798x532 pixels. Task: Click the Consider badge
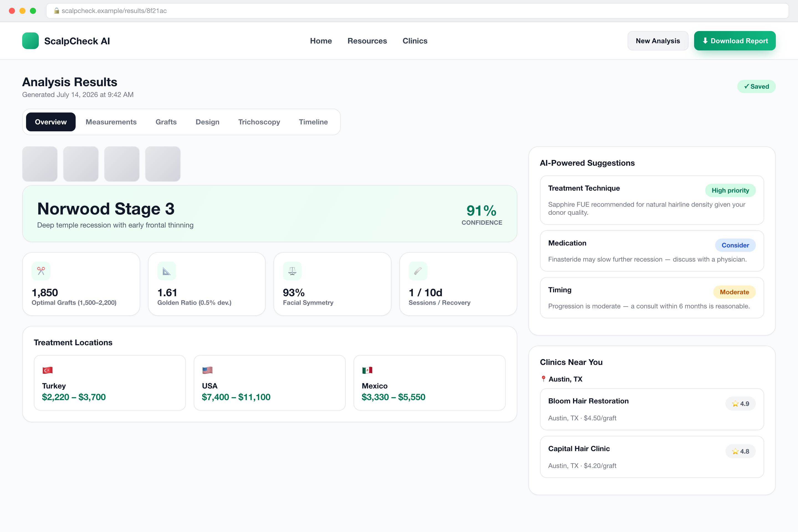[x=735, y=245]
